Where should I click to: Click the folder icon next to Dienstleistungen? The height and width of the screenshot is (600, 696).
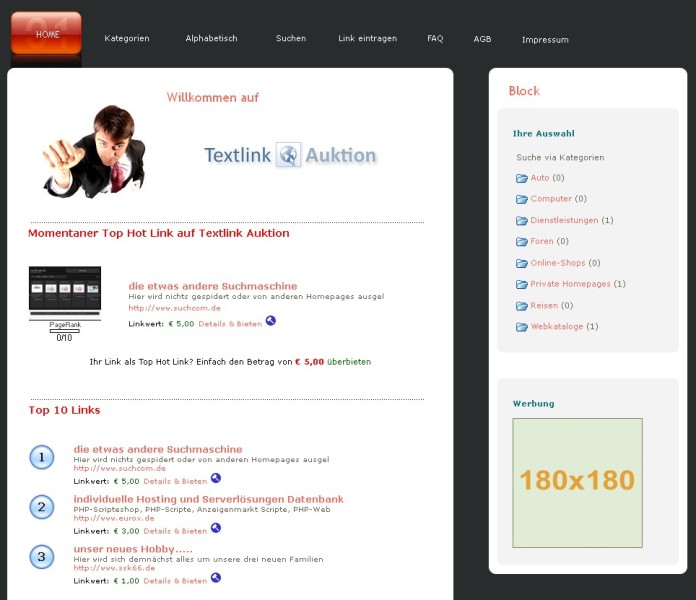tap(521, 220)
